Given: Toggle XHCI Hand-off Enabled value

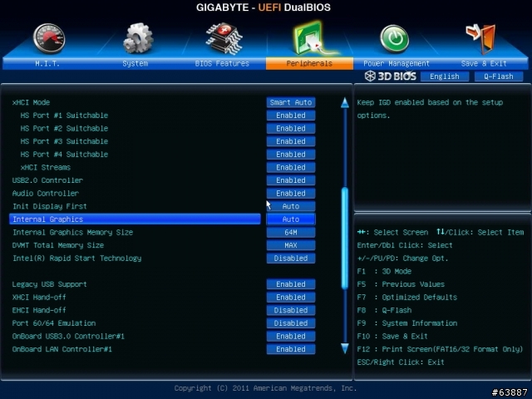Looking at the screenshot, I should click(291, 298).
